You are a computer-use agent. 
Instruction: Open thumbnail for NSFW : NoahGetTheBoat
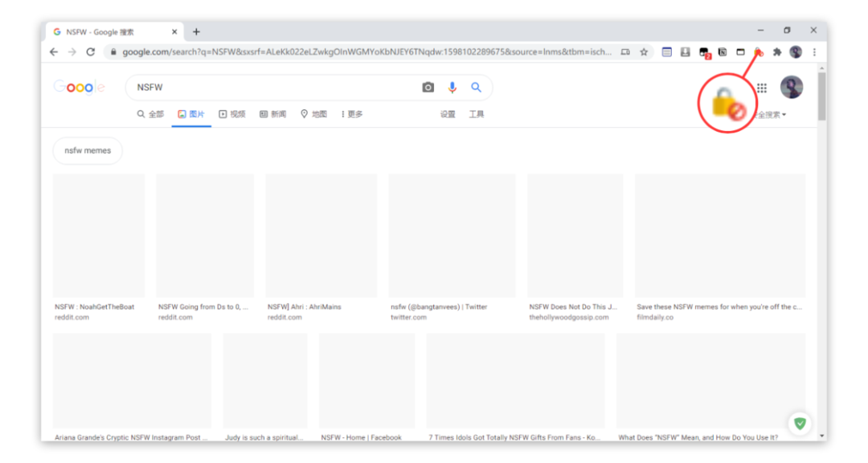pos(99,236)
